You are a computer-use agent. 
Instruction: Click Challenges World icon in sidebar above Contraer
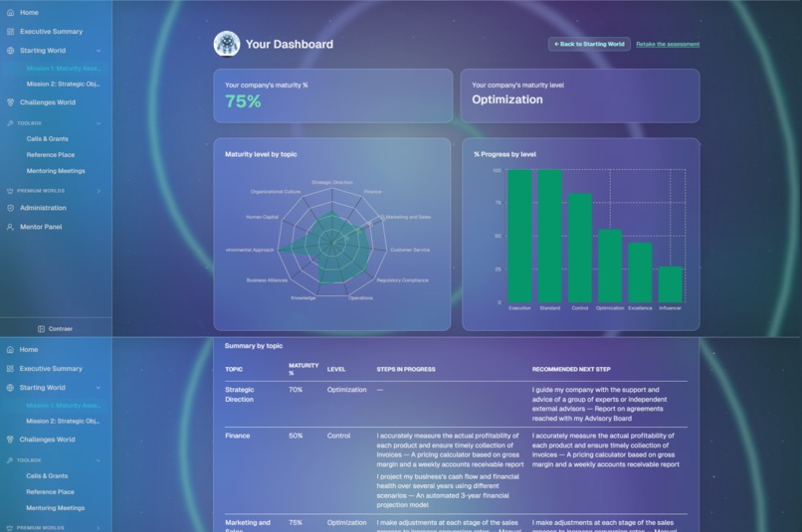(x=10, y=102)
